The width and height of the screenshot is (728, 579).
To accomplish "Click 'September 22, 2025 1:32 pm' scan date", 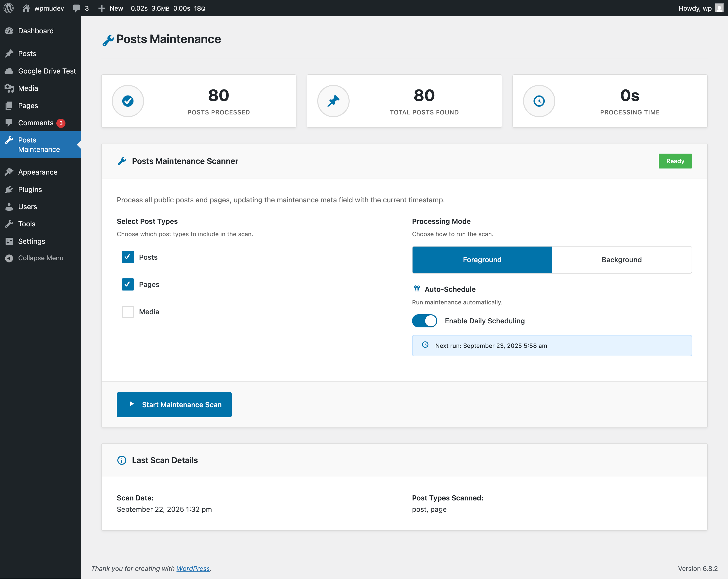I will coord(164,509).
